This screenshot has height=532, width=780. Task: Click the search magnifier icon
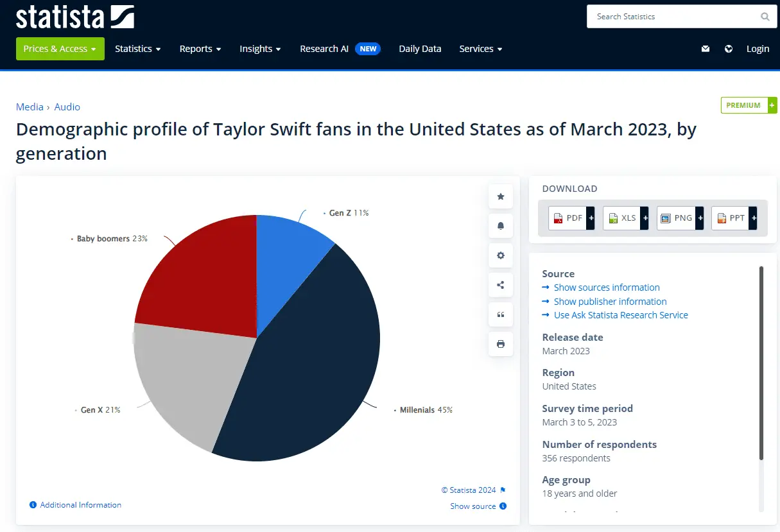pyautogui.click(x=765, y=17)
